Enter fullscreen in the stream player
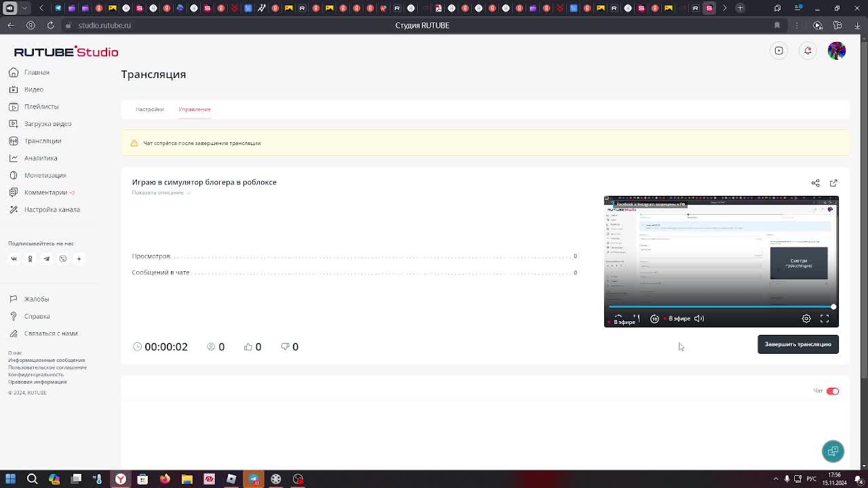Viewport: 868px width, 488px height. [825, 319]
